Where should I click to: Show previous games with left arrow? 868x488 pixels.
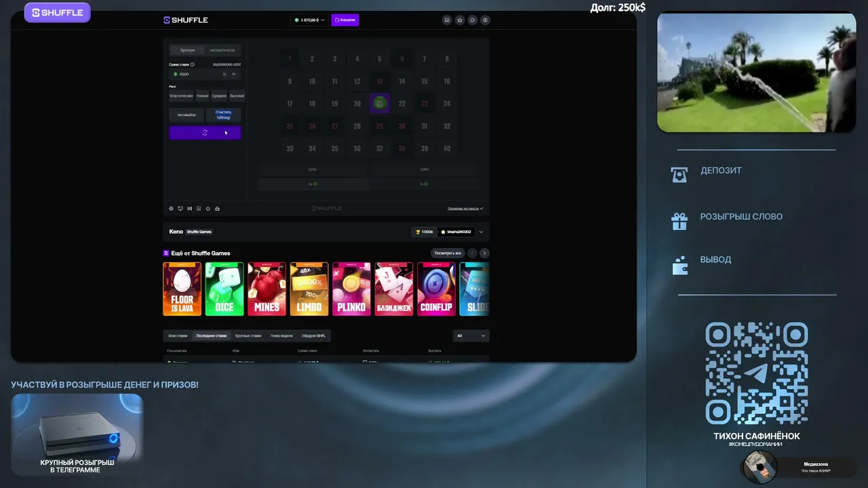pyautogui.click(x=473, y=253)
